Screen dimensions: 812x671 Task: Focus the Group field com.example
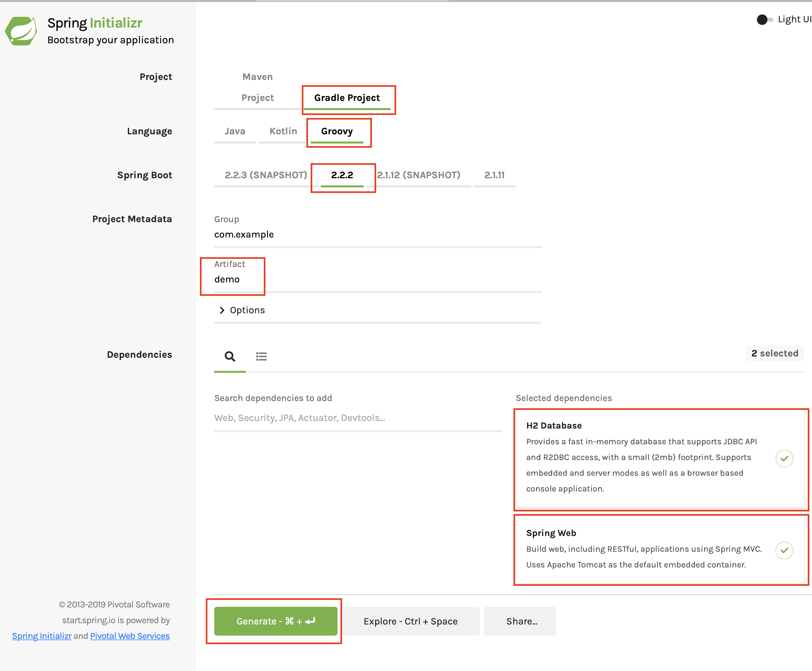[378, 235]
